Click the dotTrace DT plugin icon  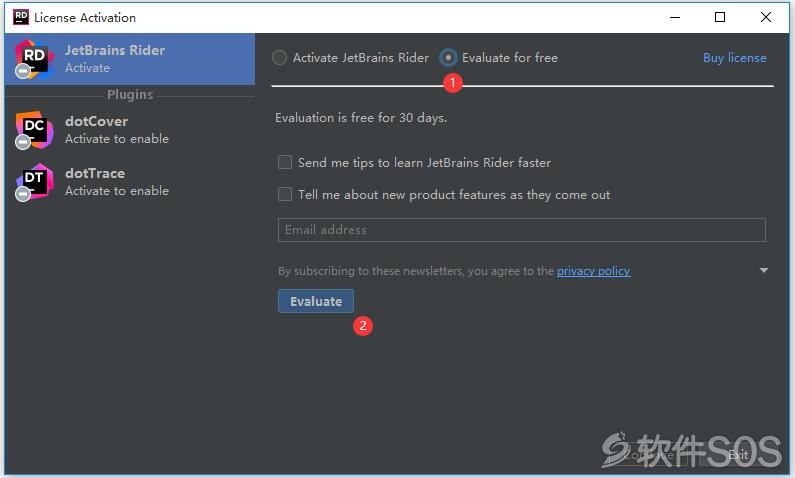click(33, 182)
